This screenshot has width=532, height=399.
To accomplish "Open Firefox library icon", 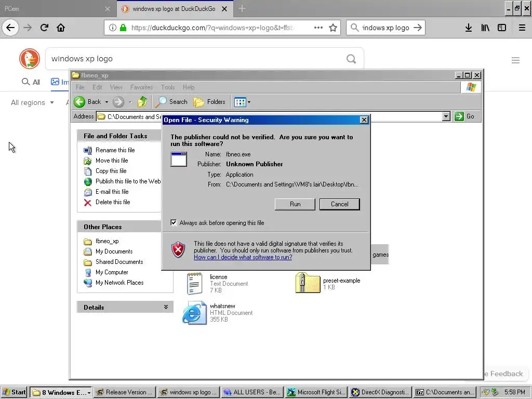I will [x=485, y=28].
